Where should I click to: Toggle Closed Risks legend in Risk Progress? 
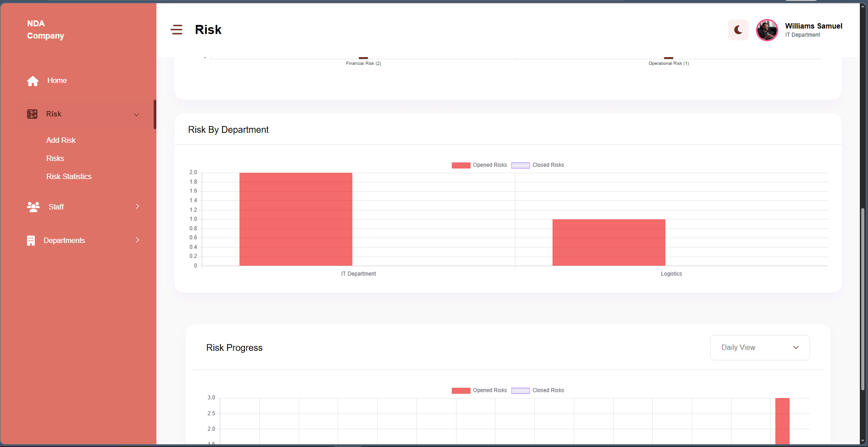click(x=538, y=390)
